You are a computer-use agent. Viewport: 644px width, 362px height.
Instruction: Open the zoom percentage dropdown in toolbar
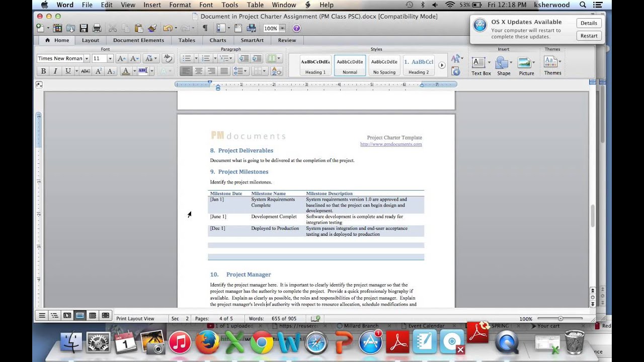pos(282,28)
